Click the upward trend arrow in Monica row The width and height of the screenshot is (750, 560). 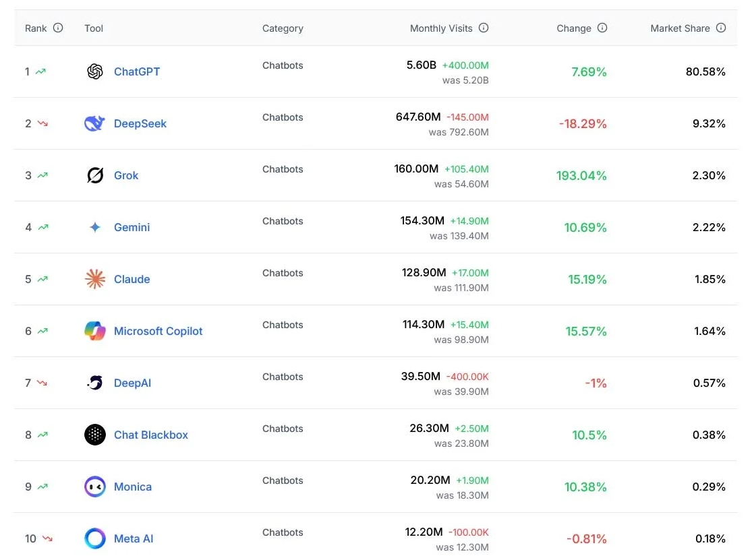(42, 487)
